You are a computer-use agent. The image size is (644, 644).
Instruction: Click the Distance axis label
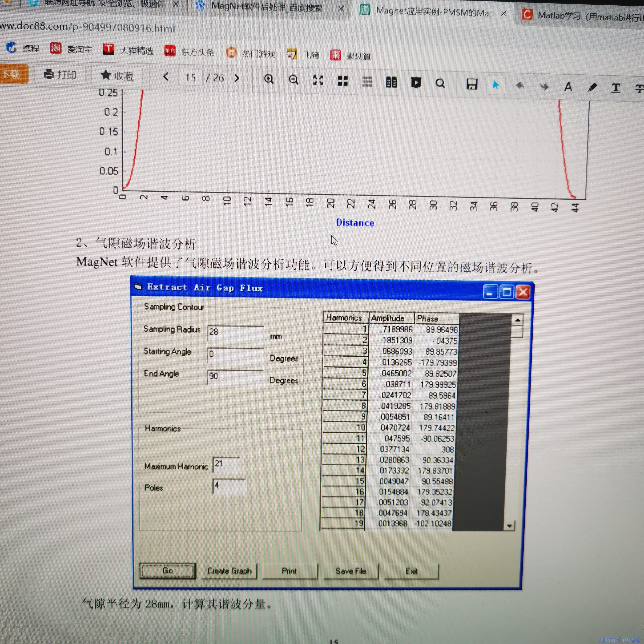click(x=355, y=223)
